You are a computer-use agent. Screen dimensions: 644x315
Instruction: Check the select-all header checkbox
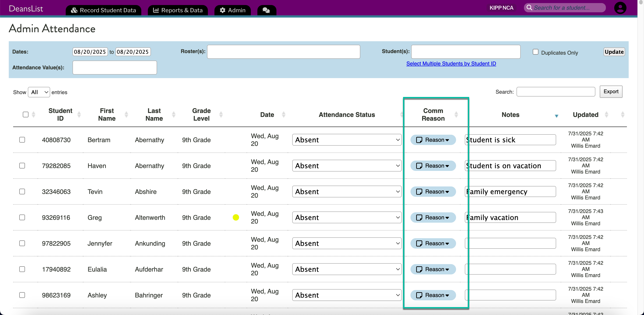pos(25,115)
